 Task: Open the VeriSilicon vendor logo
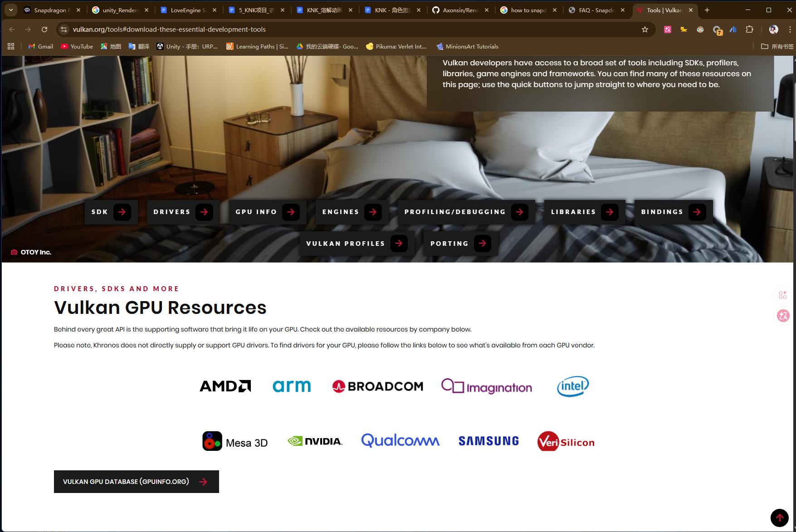pos(566,441)
